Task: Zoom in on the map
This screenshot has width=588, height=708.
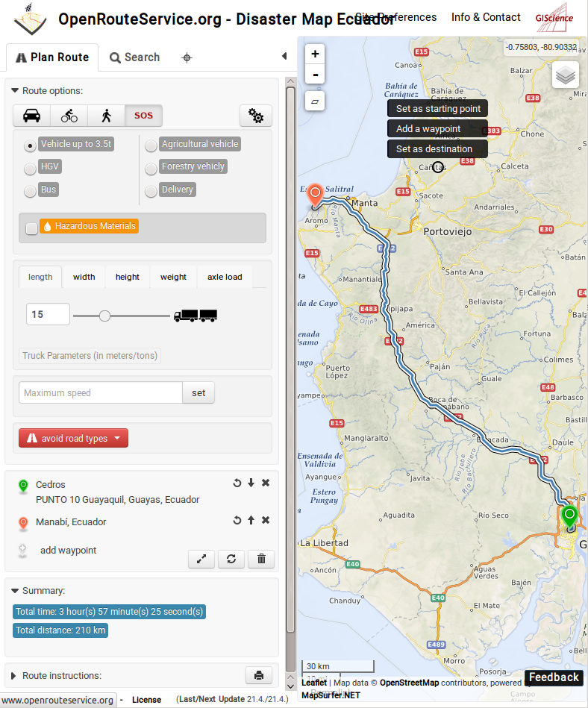Action: [316, 54]
